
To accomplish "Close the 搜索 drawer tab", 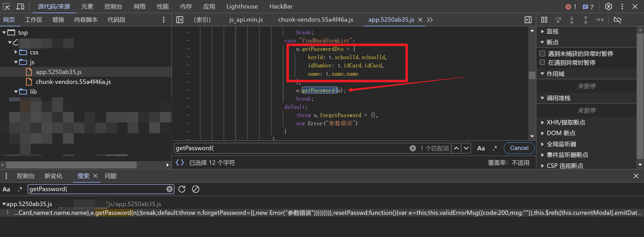I will coord(95,176).
